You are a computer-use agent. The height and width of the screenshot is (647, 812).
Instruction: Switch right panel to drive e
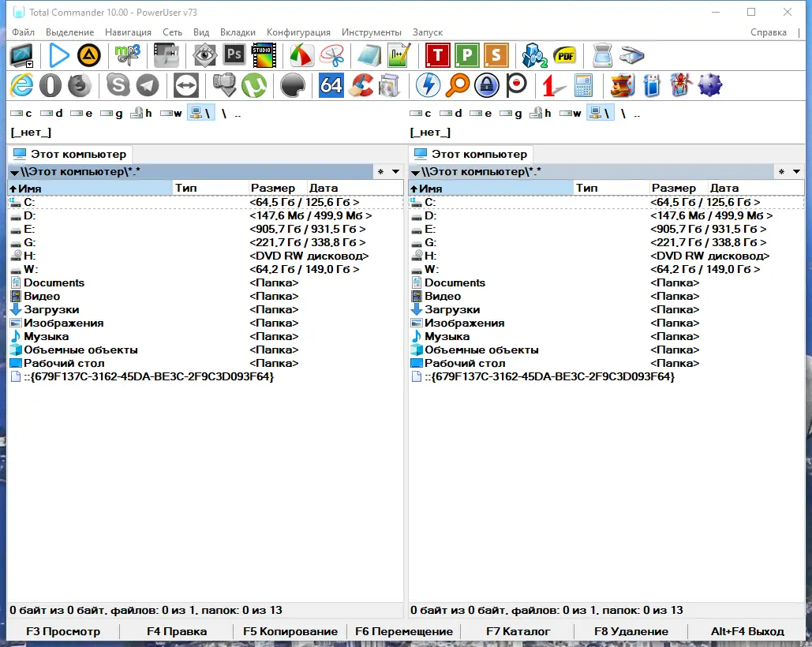click(x=481, y=114)
